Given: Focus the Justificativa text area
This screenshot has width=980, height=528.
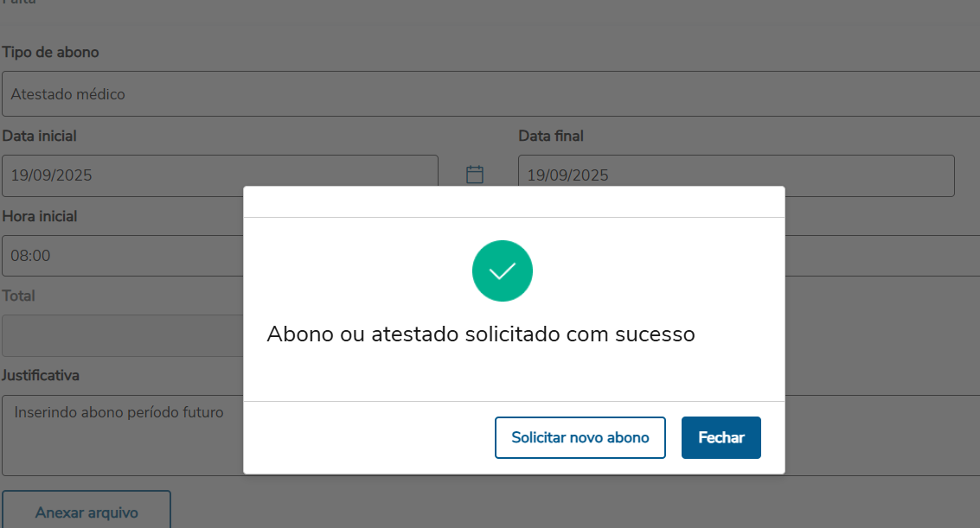Looking at the screenshot, I should [121, 435].
